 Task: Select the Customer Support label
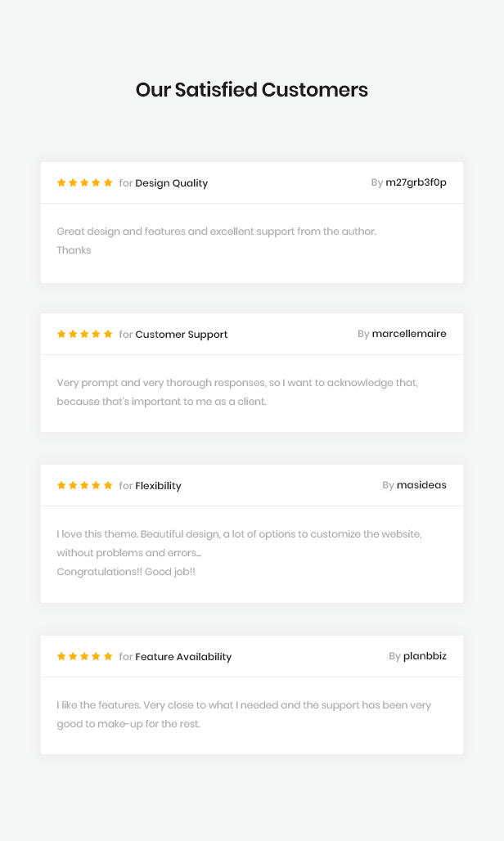click(181, 335)
